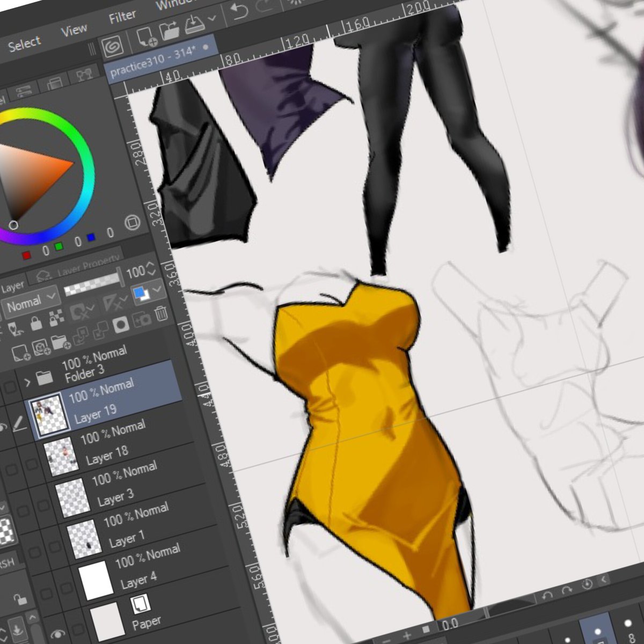Select the color mixing tab with glasses icon

click(x=83, y=75)
